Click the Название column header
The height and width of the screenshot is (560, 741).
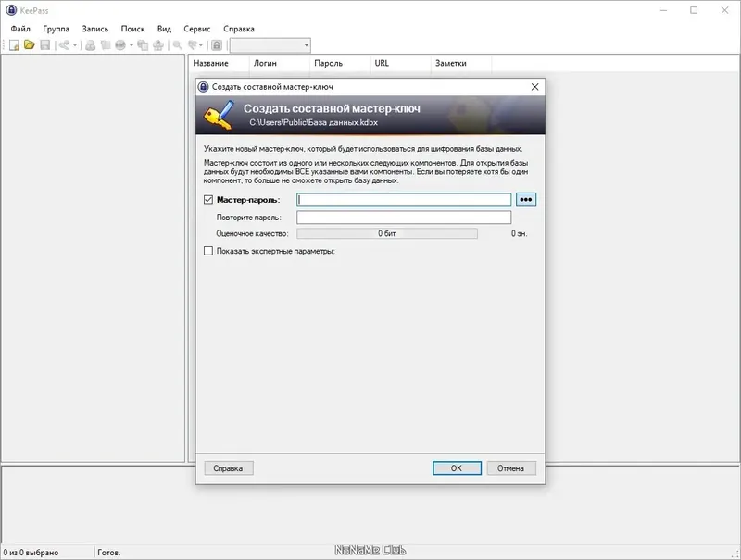(219, 63)
